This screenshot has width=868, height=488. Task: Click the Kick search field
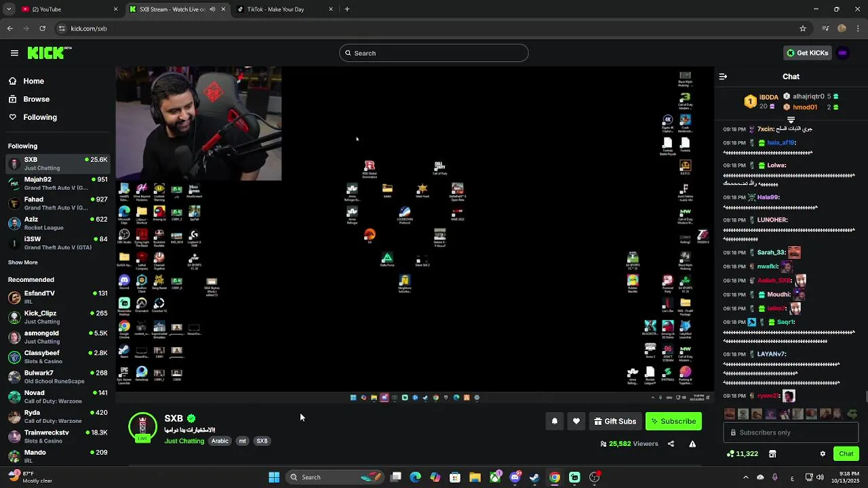[x=434, y=53]
